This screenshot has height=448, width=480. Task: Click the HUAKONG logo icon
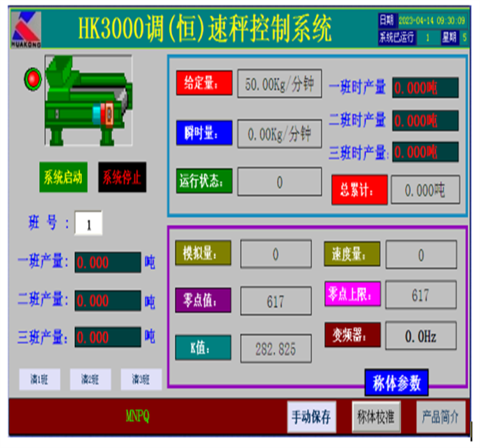[26, 29]
